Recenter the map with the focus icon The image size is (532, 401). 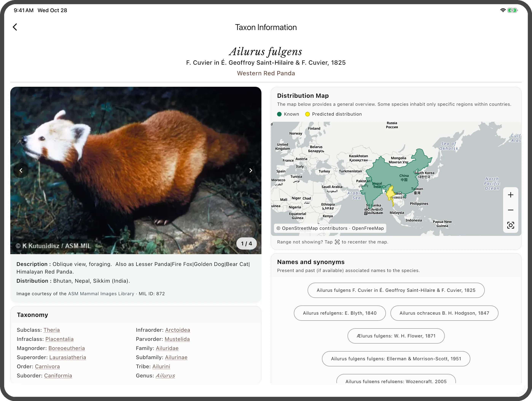[511, 225]
